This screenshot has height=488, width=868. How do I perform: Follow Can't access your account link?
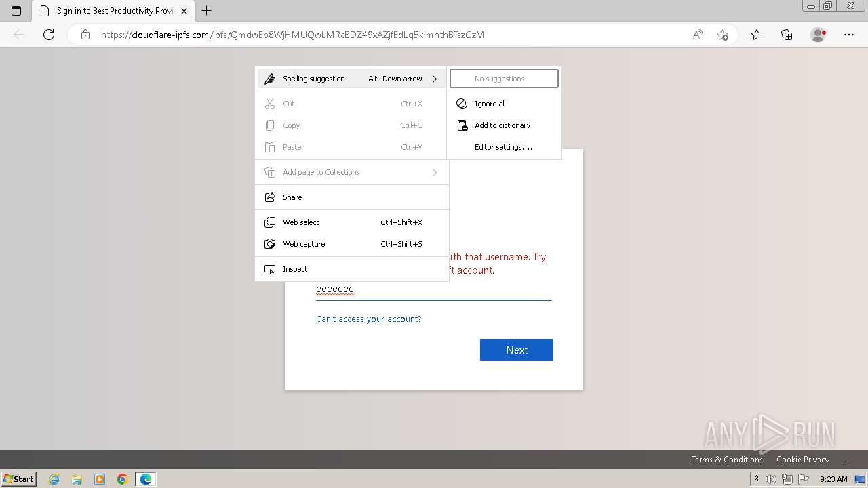pos(369,319)
